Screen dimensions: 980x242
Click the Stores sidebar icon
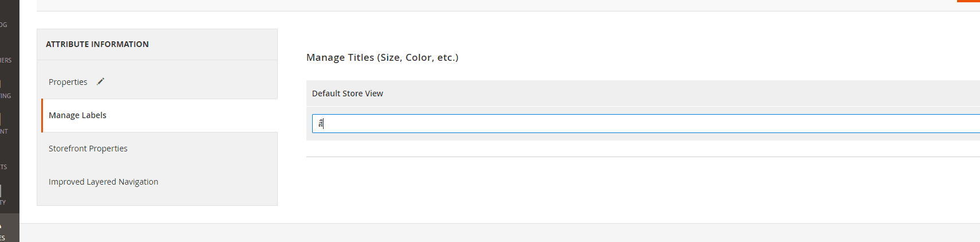(1, 226)
